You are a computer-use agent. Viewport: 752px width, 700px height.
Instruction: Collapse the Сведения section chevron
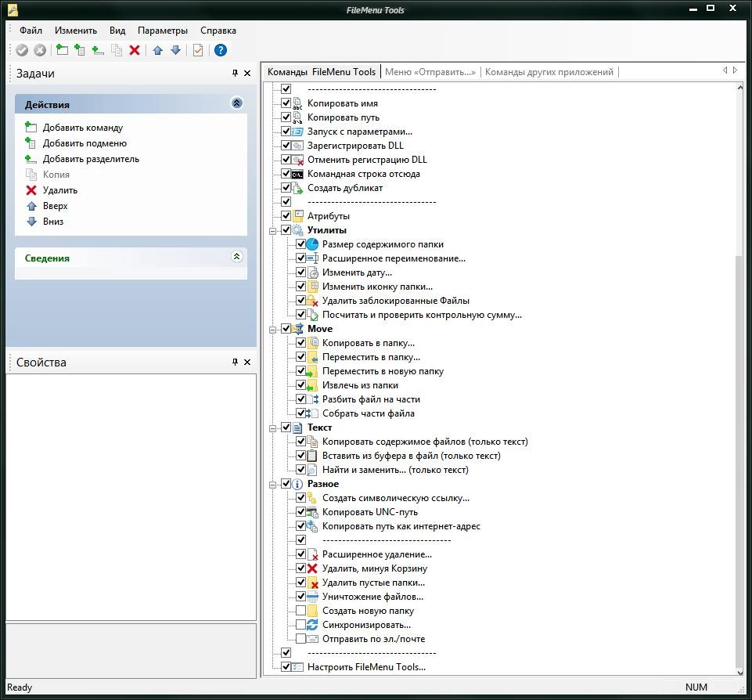click(x=237, y=257)
